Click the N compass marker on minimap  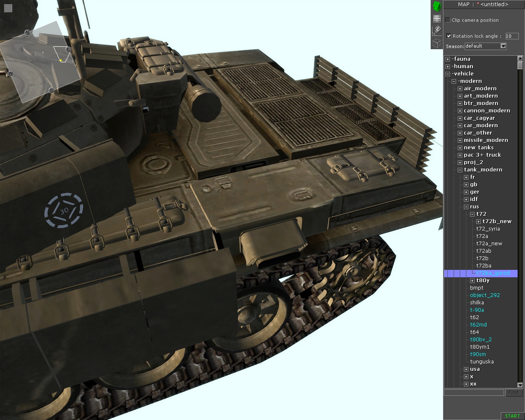click(x=27, y=32)
